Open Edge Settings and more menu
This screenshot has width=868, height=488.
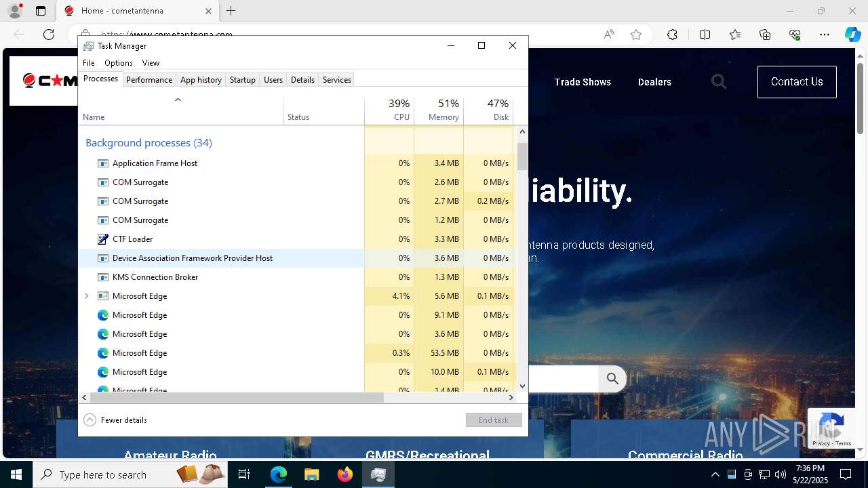pos(825,35)
